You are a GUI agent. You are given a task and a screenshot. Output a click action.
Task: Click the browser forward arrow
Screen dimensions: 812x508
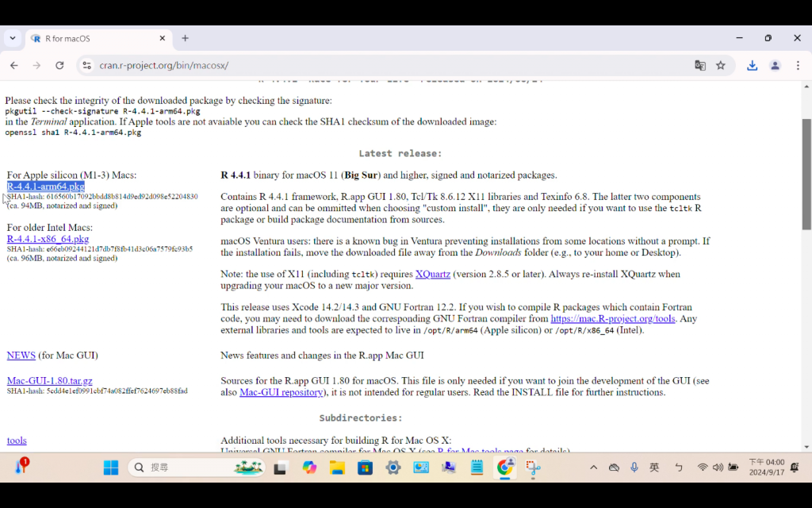point(36,65)
